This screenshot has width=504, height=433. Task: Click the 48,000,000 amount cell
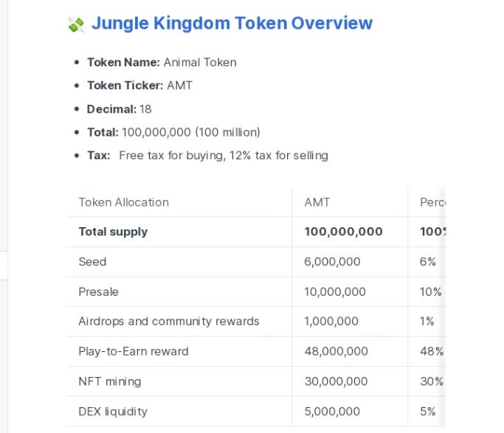[335, 352]
